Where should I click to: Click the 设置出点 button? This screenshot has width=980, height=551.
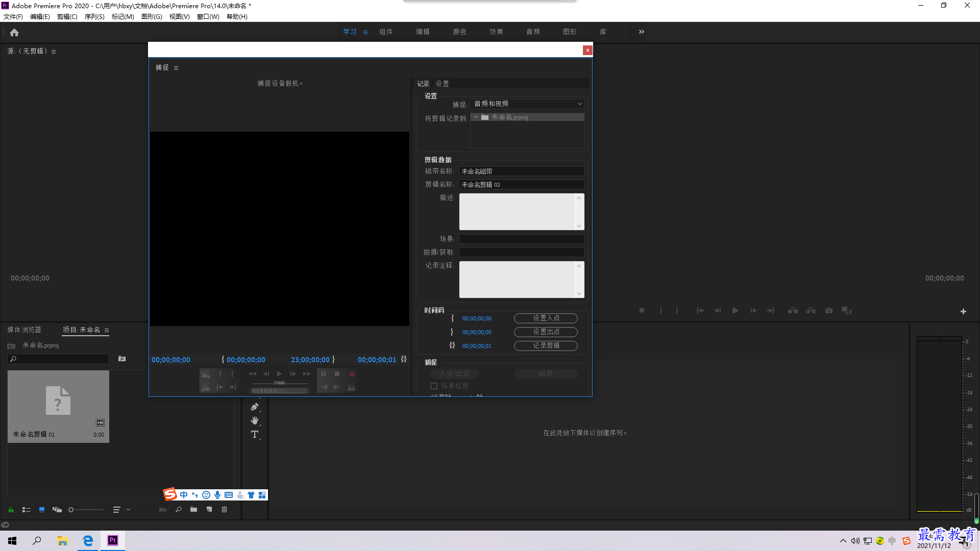[546, 332]
